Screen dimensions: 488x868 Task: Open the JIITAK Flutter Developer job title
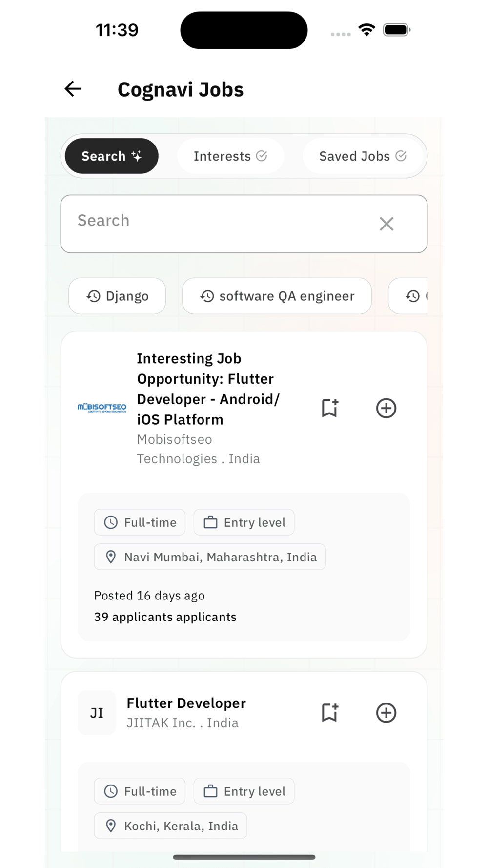coord(186,703)
